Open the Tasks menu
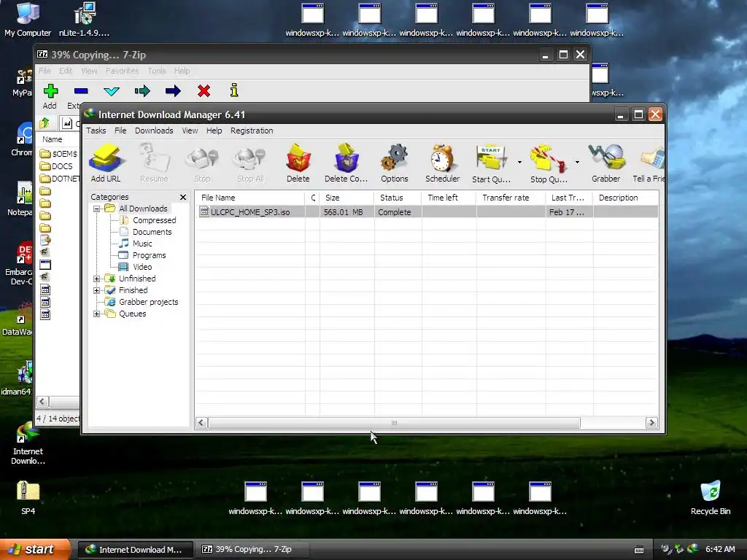Viewport: 747px width, 560px height. (96, 131)
